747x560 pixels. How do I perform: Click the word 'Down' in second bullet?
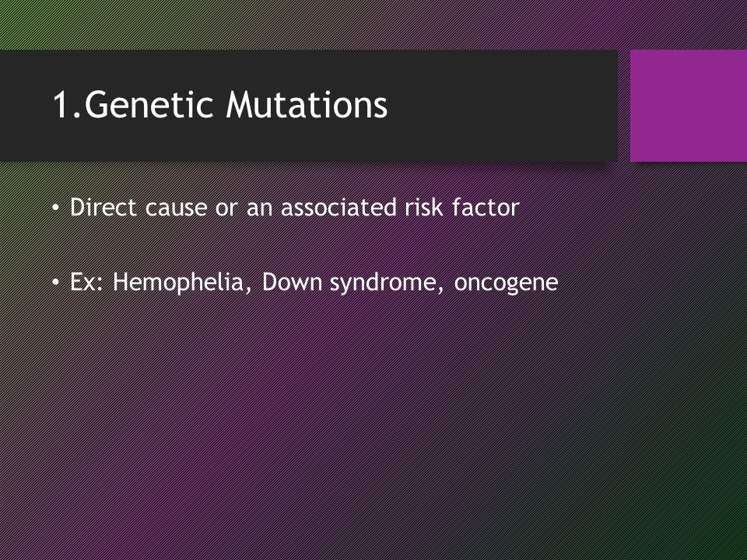[292, 282]
